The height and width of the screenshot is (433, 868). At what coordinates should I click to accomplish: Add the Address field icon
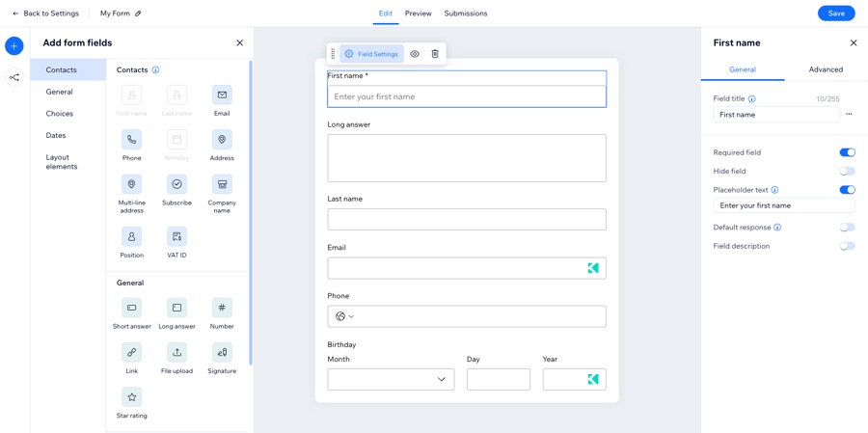222,140
